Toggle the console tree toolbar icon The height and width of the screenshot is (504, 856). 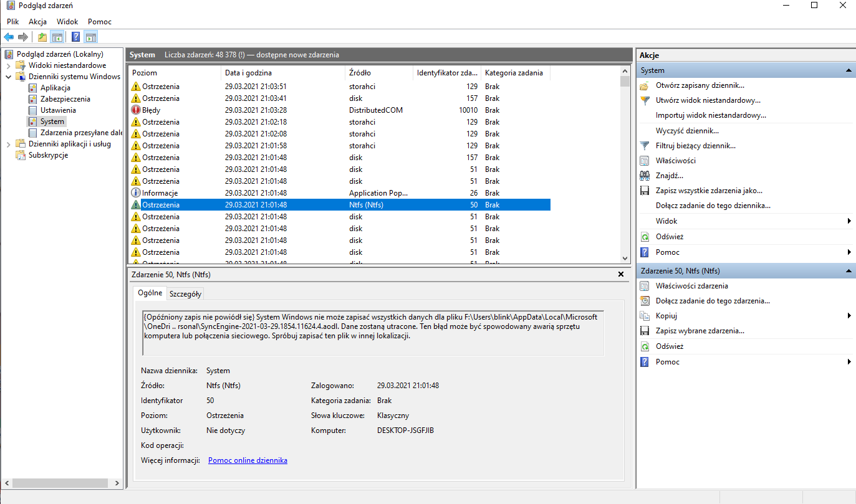57,37
